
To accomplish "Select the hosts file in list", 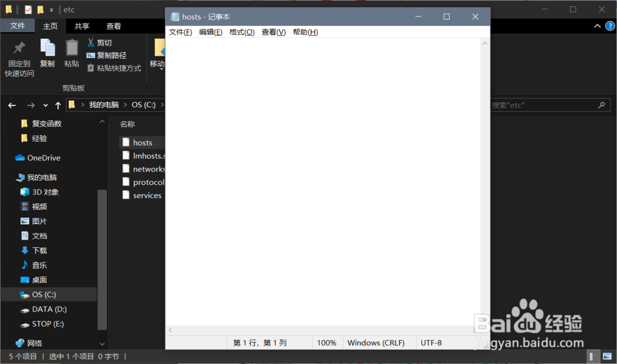I will (142, 143).
